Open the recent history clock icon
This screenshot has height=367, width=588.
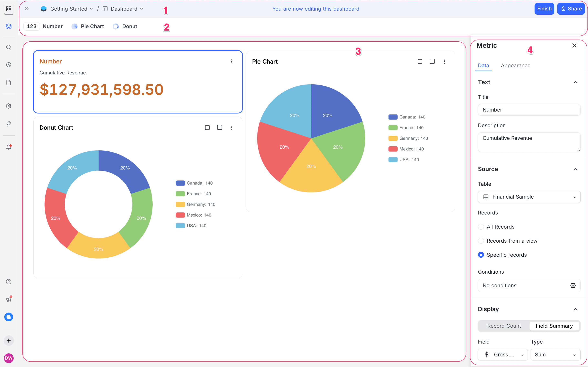point(9,65)
